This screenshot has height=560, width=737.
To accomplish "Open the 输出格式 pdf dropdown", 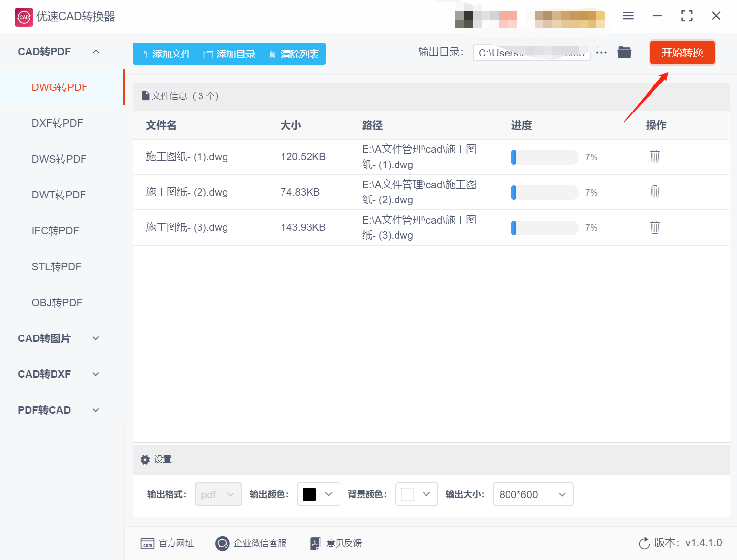I will (x=218, y=494).
